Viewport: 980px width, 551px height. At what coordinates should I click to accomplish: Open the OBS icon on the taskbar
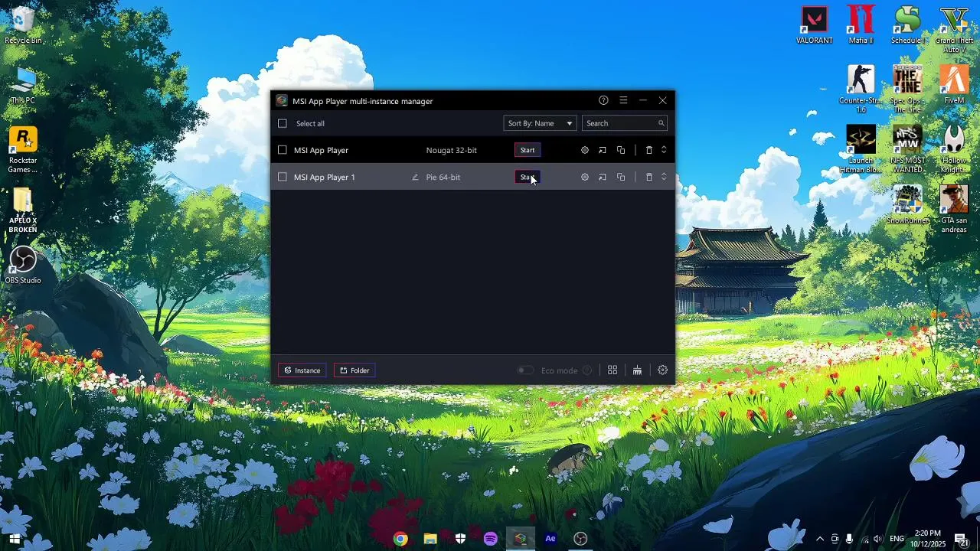coord(580,539)
